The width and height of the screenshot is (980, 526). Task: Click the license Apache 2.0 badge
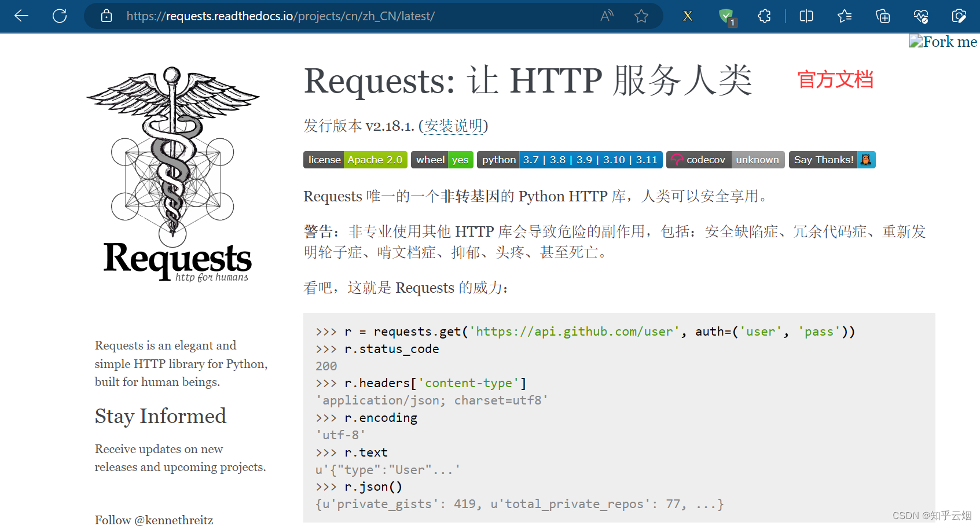point(355,160)
